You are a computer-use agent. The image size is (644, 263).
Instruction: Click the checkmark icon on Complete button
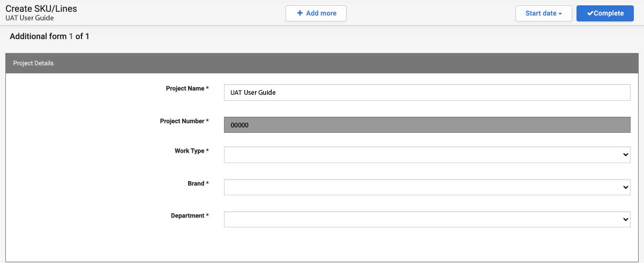(590, 13)
